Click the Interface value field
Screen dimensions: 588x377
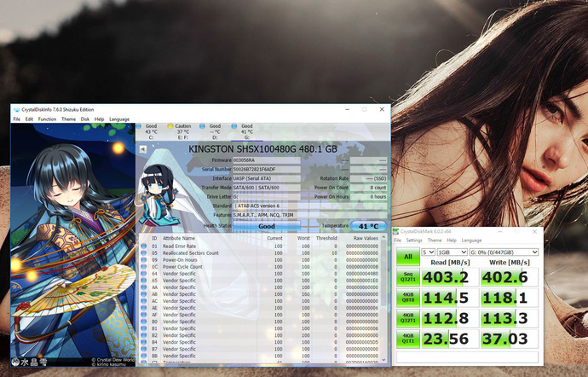point(267,179)
